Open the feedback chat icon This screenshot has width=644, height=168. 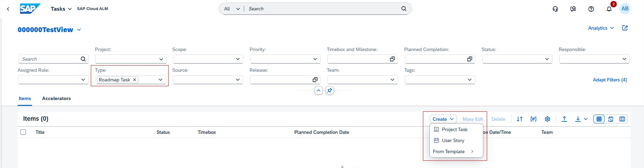(x=573, y=9)
